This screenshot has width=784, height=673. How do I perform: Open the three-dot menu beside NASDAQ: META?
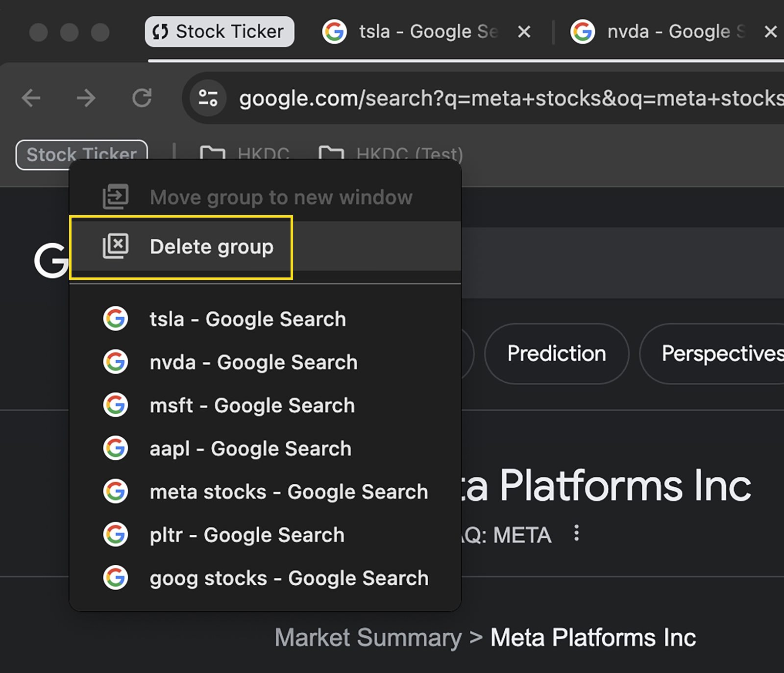(577, 533)
